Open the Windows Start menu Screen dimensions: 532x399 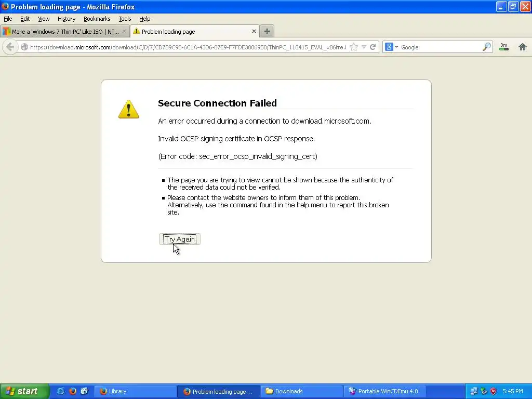click(x=24, y=391)
